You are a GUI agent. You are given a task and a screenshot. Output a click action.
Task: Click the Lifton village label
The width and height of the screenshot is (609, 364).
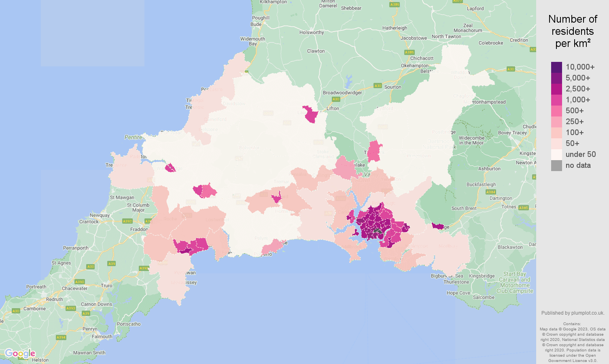[333, 108]
